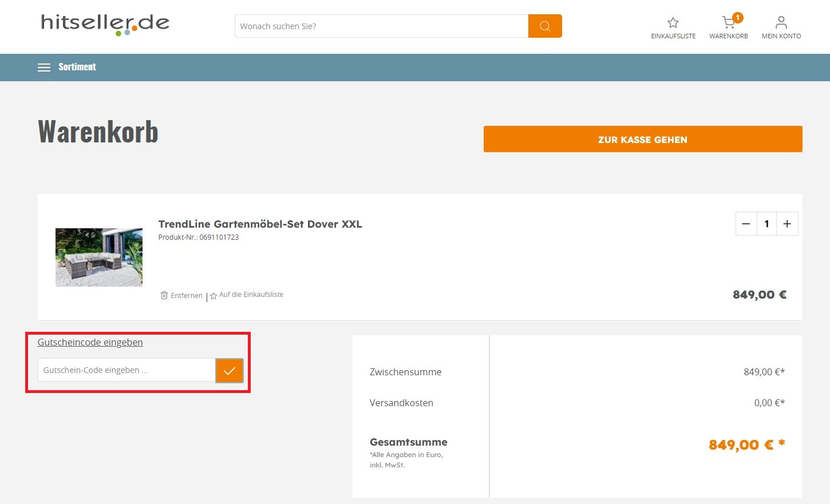Apply voucher with the orange checkmark button
This screenshot has width=830, height=504.
pos(230,371)
